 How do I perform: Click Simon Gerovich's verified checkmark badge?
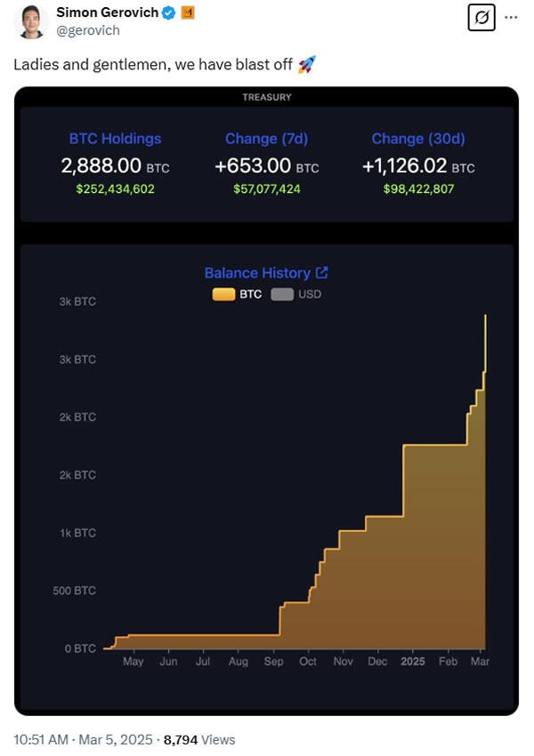[x=168, y=12]
